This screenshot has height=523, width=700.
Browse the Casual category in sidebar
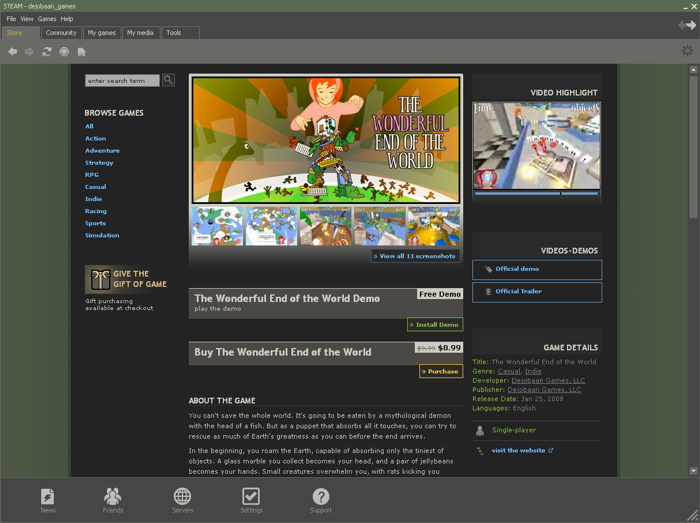pos(96,187)
